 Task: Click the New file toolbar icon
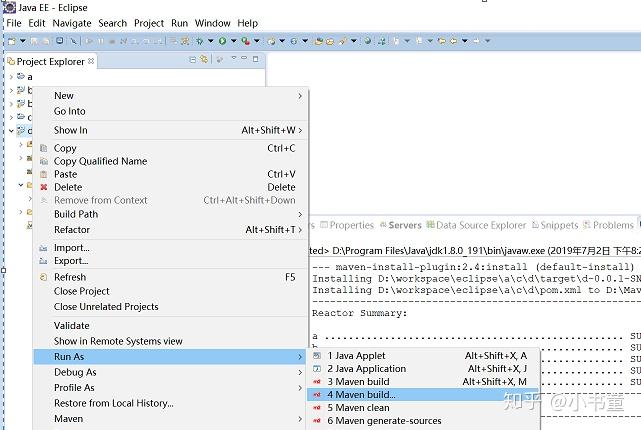coord(12,41)
